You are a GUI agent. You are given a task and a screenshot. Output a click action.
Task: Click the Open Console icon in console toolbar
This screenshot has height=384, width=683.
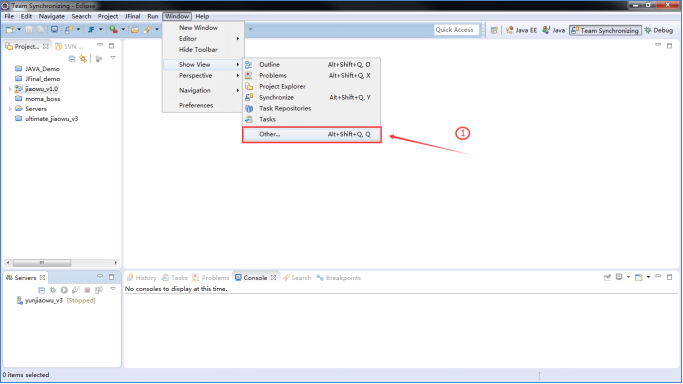click(639, 277)
